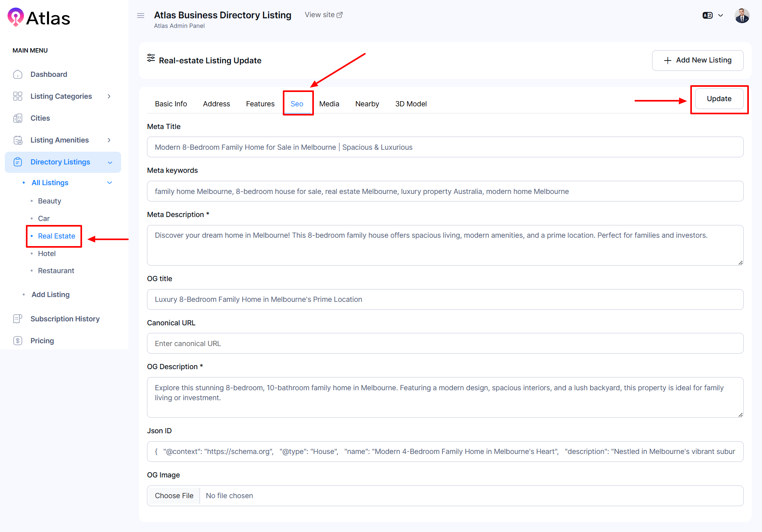Click the hamburger menu icon
Screen dimensions: 762x532
[140, 16]
